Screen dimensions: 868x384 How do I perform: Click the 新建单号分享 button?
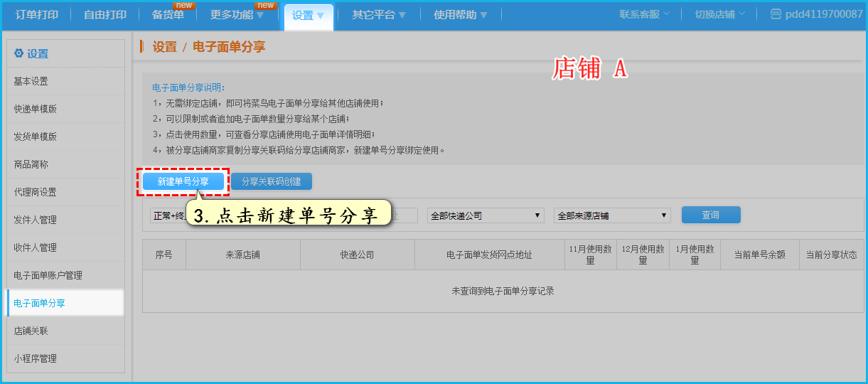pyautogui.click(x=183, y=182)
